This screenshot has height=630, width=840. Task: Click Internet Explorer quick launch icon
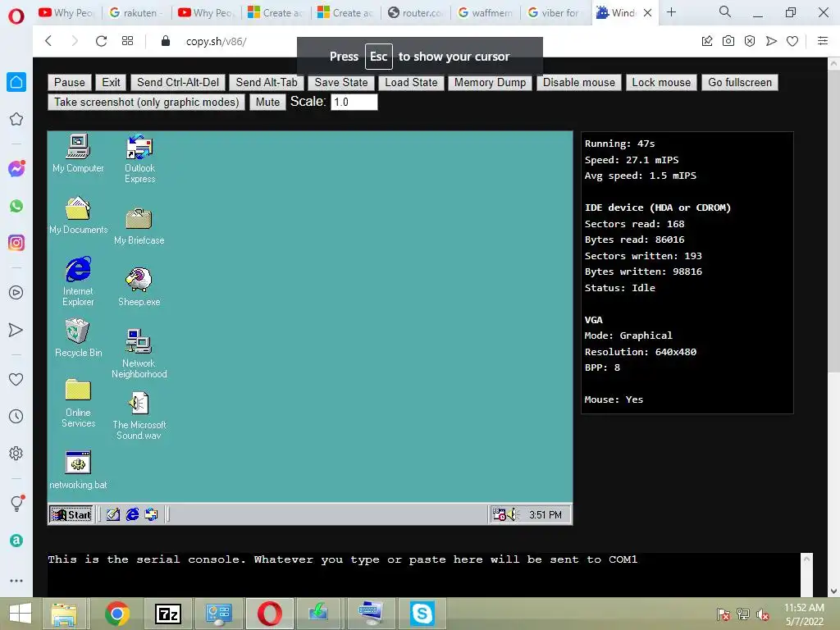click(132, 515)
